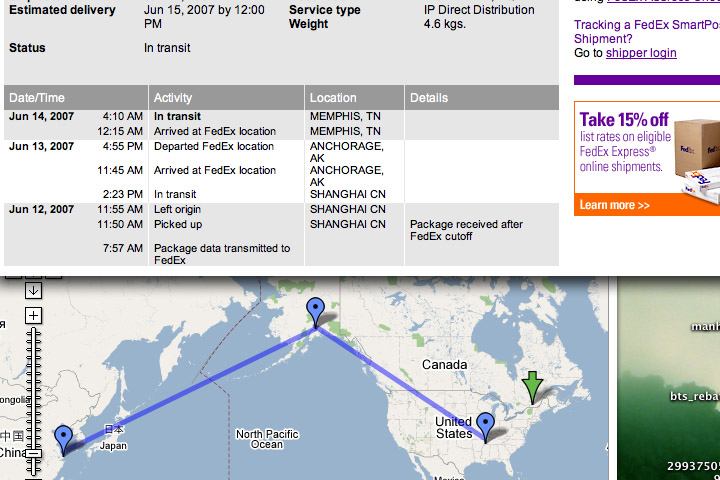Click the Anchorage, Alaska map marker

coord(315,311)
